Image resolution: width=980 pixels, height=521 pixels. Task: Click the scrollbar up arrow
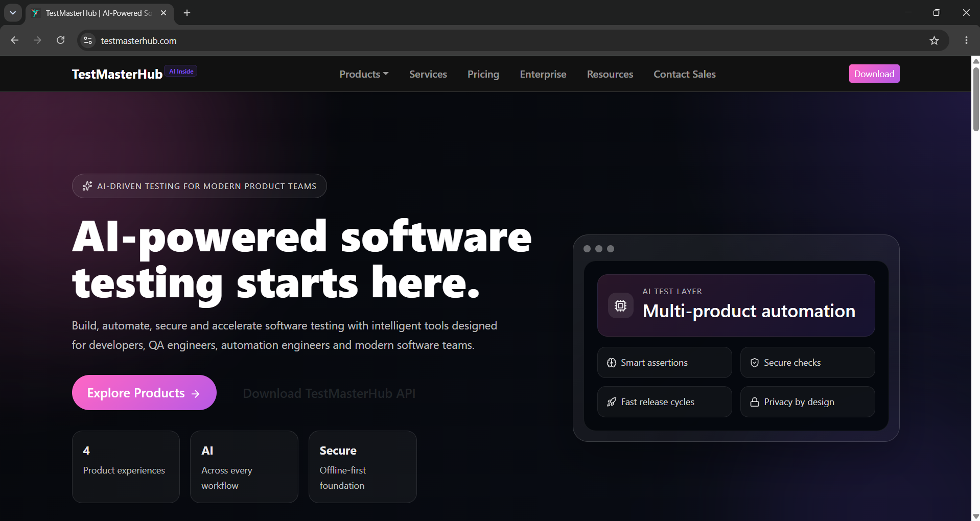pos(975,61)
